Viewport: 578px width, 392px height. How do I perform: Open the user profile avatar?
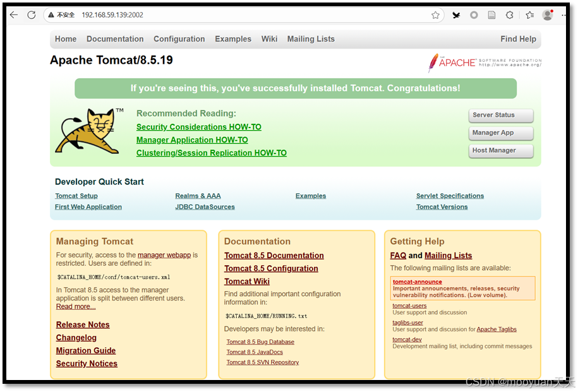(x=548, y=15)
